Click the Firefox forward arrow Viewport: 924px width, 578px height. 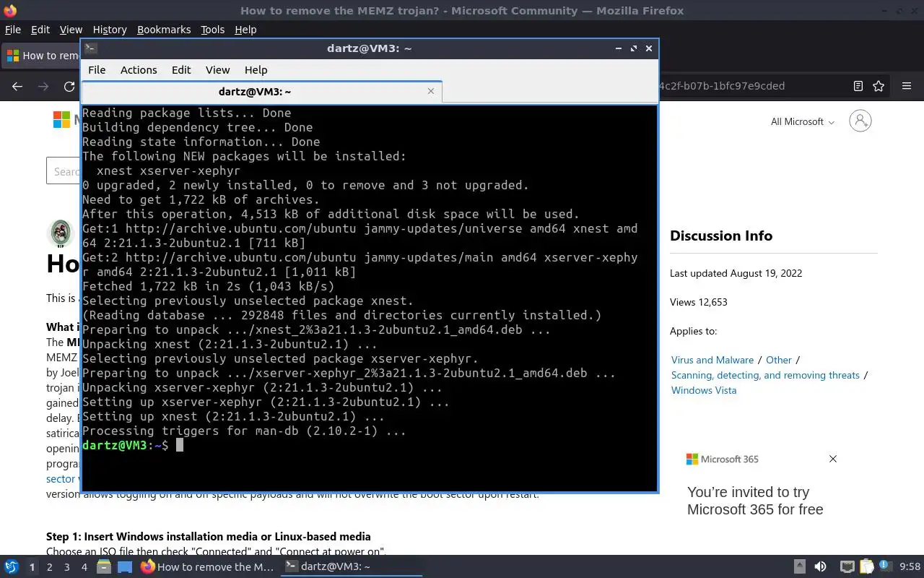click(43, 86)
